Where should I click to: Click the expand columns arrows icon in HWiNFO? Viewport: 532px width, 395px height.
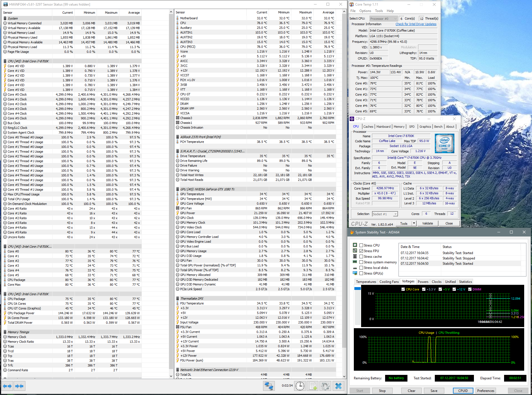(x=7, y=386)
